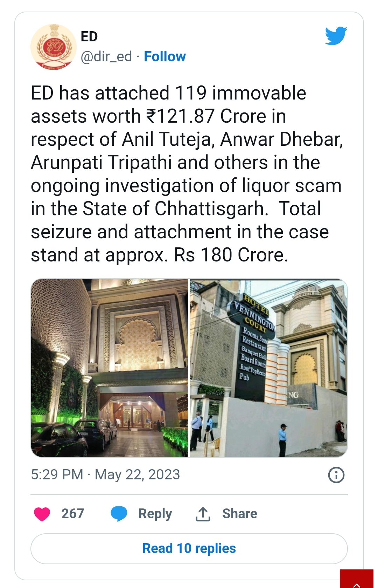This screenshot has width=378, height=588.
Task: Read 10 replies button
Action: pos(189,549)
